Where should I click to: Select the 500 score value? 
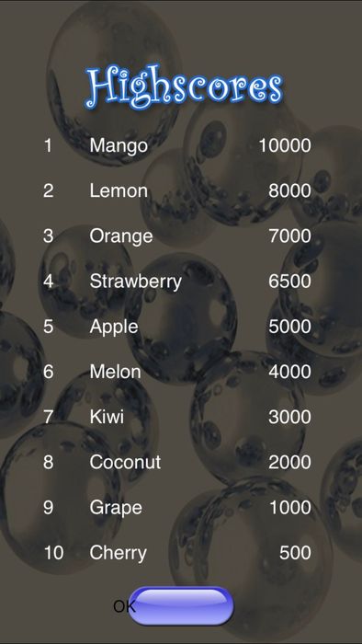pos(295,552)
